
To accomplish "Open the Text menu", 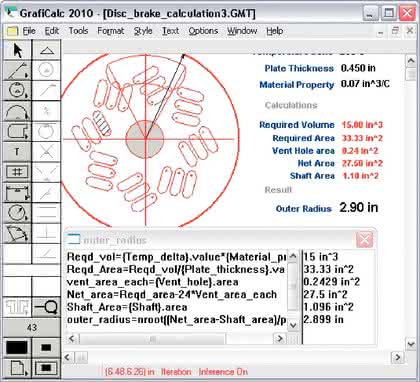I will pos(170,31).
